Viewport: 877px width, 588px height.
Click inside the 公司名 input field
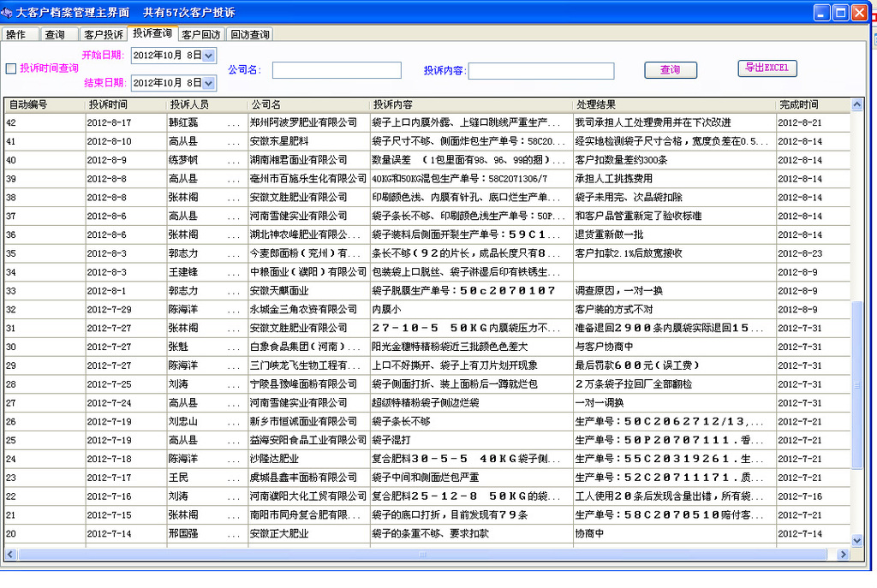(x=336, y=70)
